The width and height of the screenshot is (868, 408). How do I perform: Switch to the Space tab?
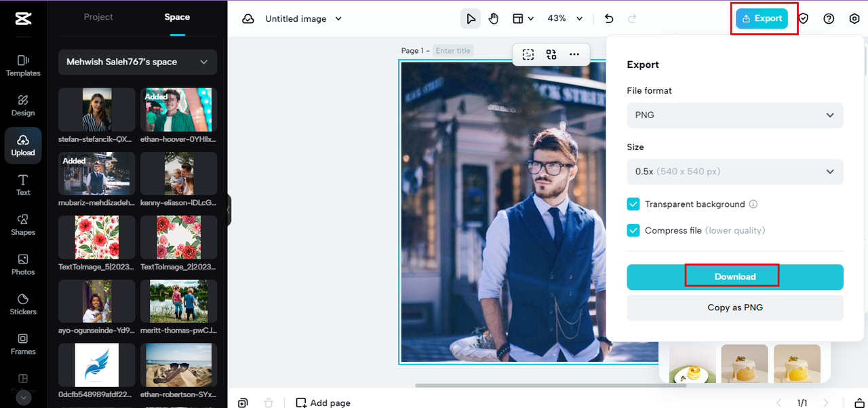point(177,17)
